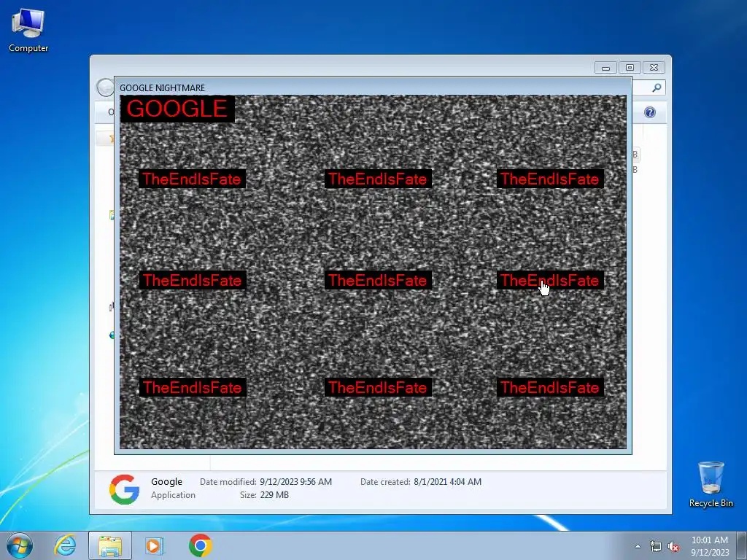Screen dimensions: 747x560
Task: Open the Computer desktop icon
Action: (x=28, y=31)
